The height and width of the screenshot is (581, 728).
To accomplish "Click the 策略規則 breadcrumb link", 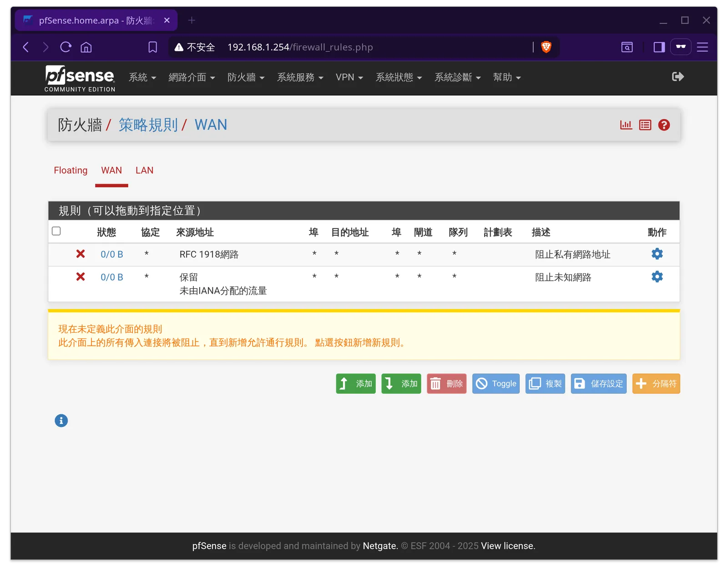I will 148,125.
